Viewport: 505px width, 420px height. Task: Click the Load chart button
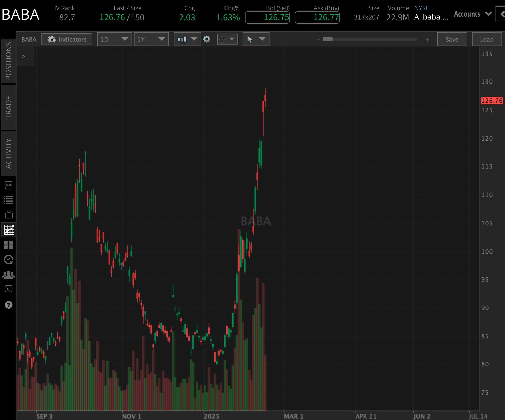[x=487, y=39]
